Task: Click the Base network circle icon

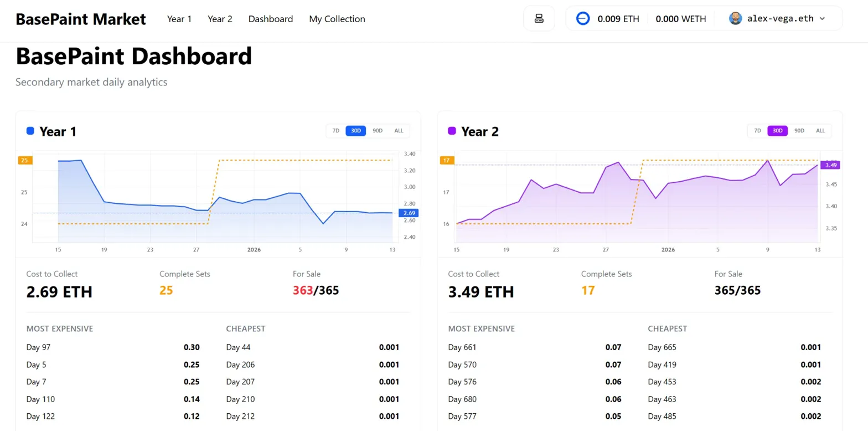Action: pos(583,18)
